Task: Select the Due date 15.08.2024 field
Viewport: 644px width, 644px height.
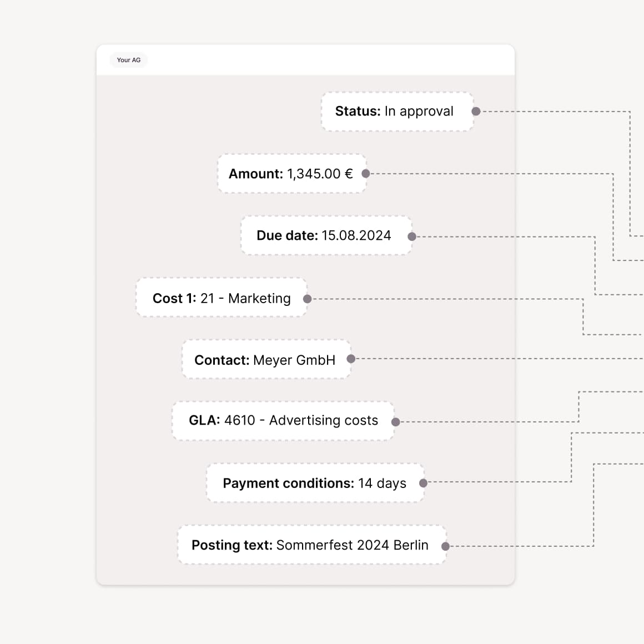Action: [x=325, y=235]
